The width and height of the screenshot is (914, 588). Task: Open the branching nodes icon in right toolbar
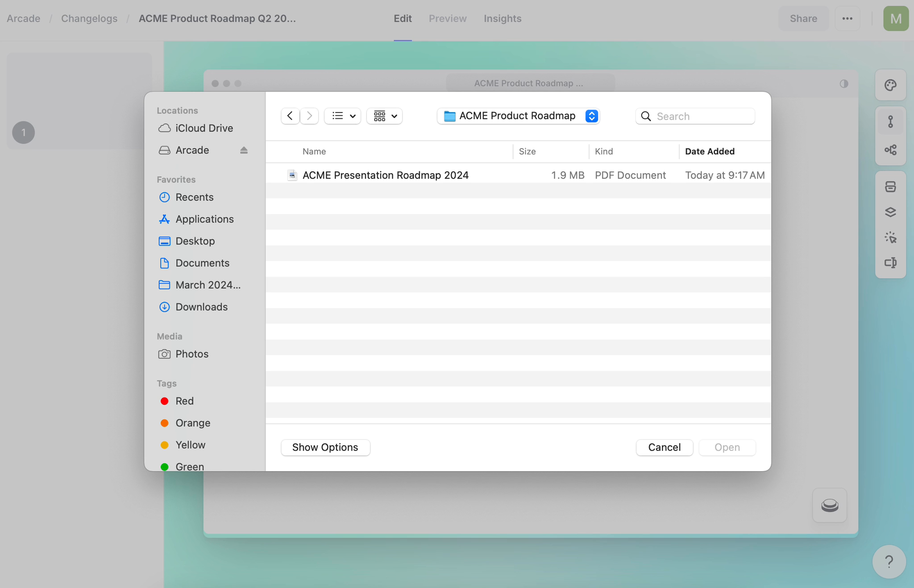tap(890, 150)
